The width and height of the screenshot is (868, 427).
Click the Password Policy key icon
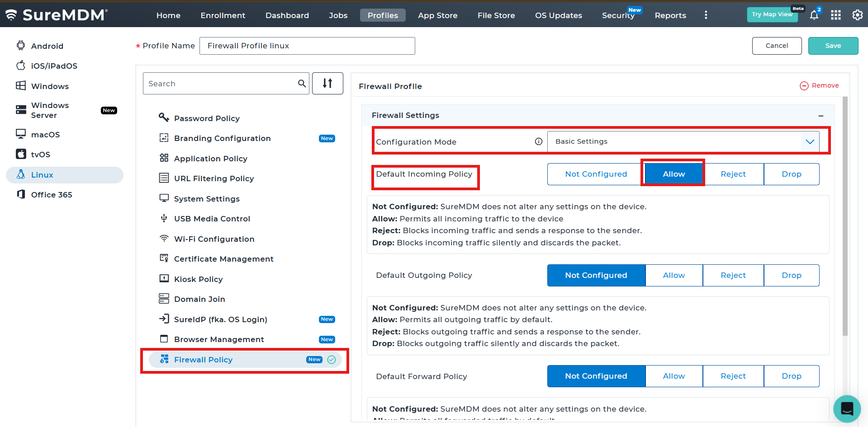tap(164, 117)
